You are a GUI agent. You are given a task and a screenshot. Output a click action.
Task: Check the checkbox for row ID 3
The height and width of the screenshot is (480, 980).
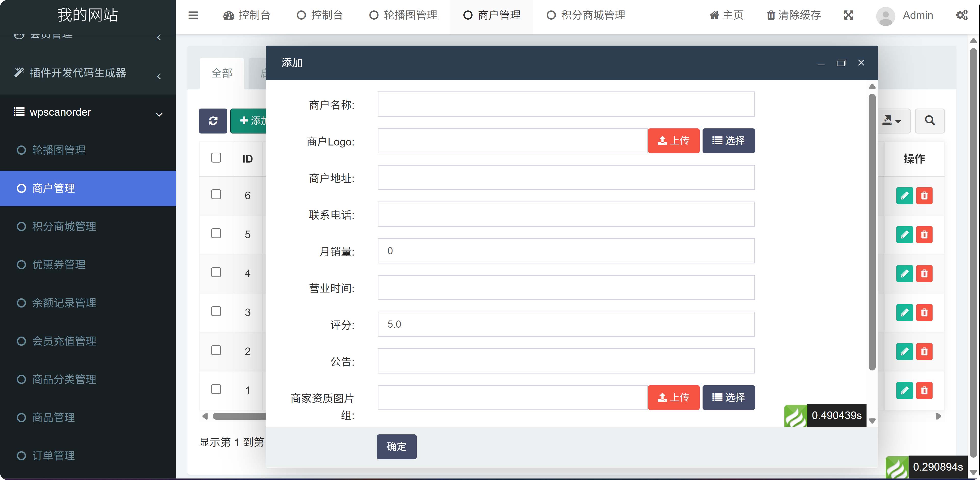tap(216, 311)
